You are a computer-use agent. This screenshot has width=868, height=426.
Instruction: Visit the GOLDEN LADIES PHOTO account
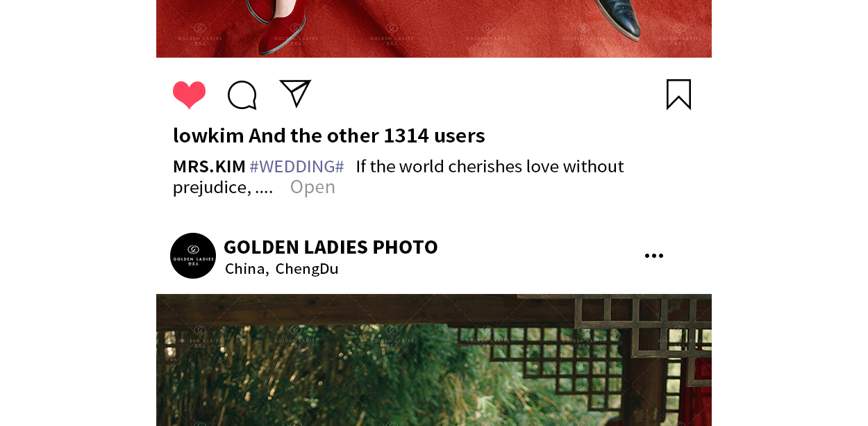tap(331, 247)
